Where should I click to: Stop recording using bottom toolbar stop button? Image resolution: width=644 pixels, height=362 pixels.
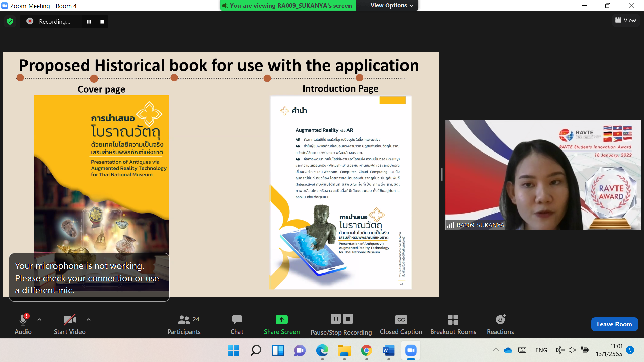coord(348,319)
